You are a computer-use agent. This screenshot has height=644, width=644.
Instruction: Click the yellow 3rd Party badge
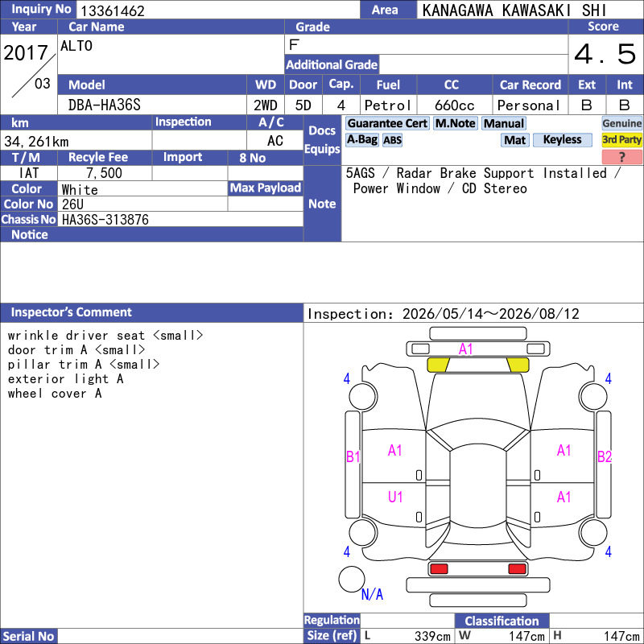click(621, 140)
